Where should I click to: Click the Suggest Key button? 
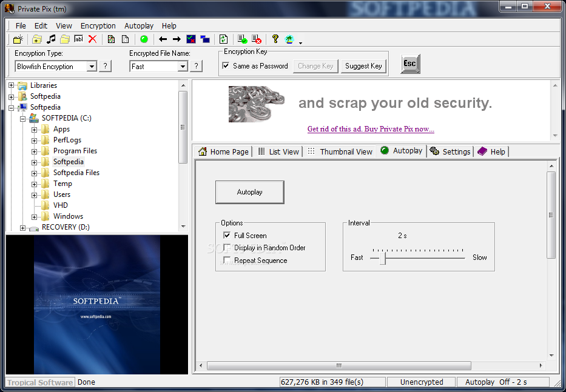pos(363,66)
